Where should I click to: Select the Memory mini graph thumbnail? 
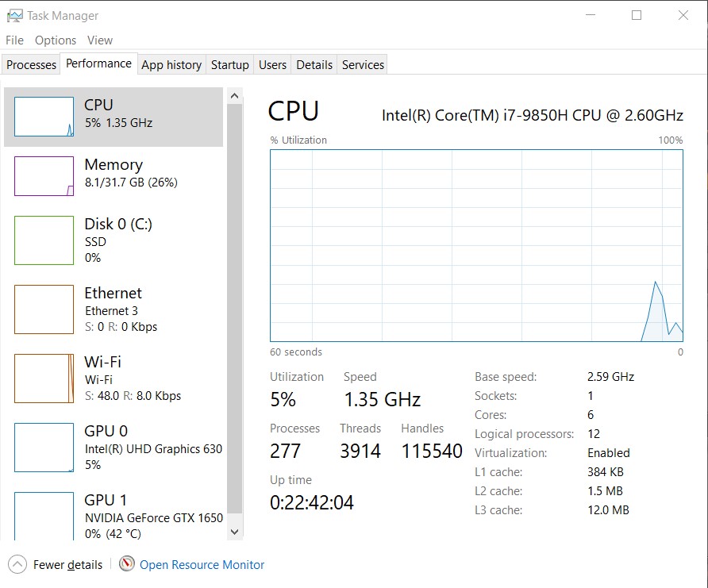click(x=44, y=176)
